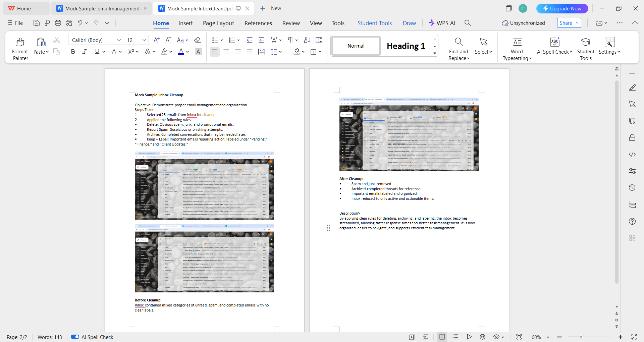Center align the paragraph text
644x342 pixels.
[226, 52]
